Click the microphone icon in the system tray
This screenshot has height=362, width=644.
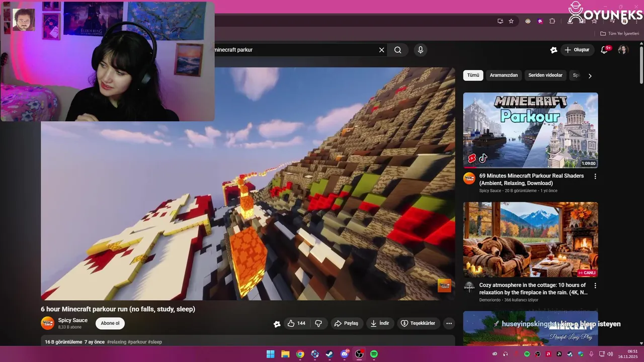(x=591, y=354)
